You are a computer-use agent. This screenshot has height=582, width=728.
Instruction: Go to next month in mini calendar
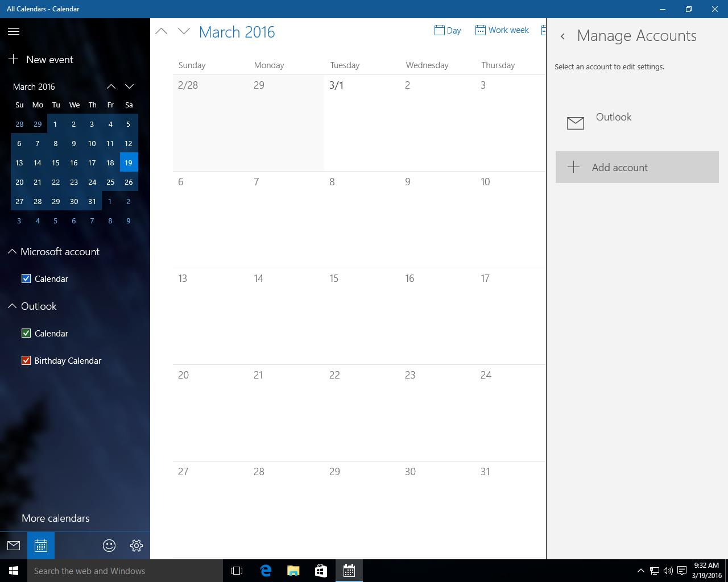click(x=129, y=86)
